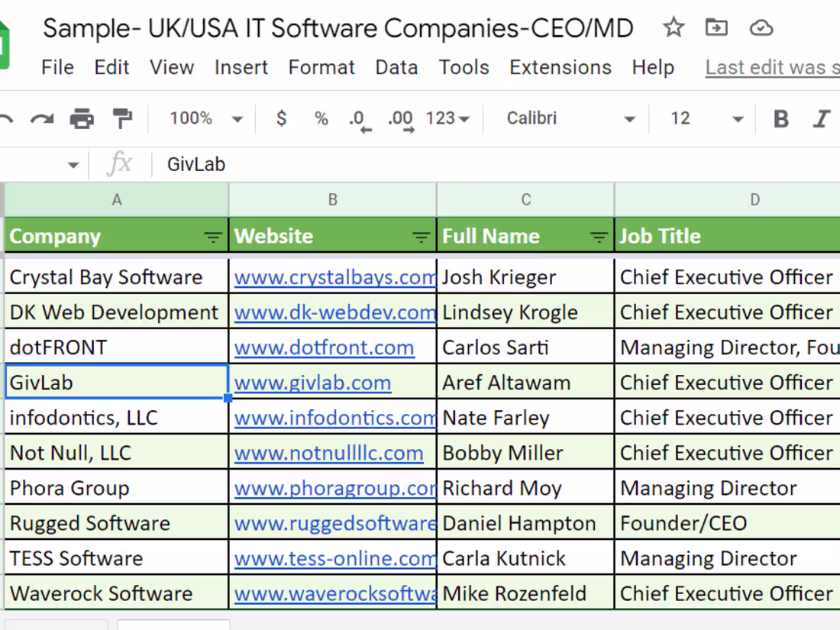Increase decimal places

pos(399,118)
